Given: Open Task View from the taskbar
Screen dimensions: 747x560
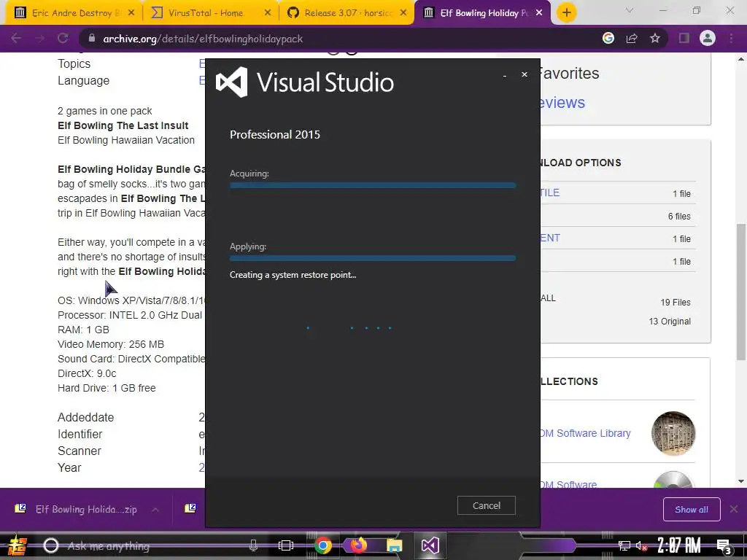Looking at the screenshot, I should click(x=286, y=545).
